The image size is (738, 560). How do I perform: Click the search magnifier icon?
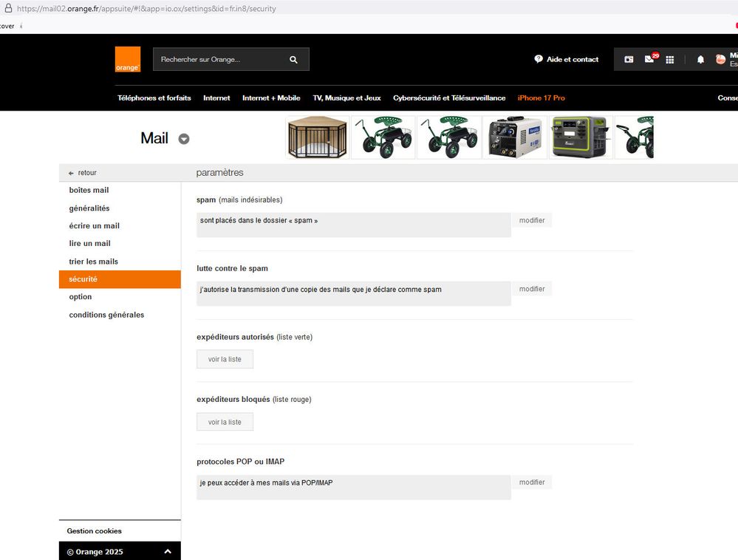point(293,60)
